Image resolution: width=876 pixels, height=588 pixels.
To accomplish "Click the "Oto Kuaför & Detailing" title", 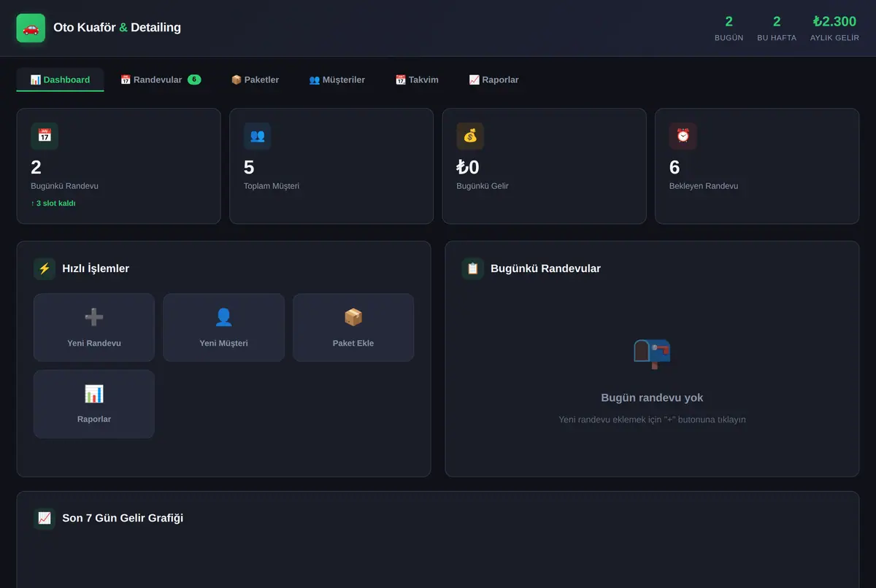I will coord(117,28).
